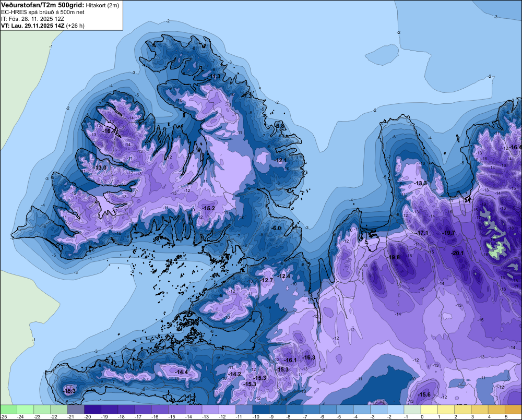Click the gray-blue legend swatch above -21
The image size is (522, 420).
coord(76,409)
